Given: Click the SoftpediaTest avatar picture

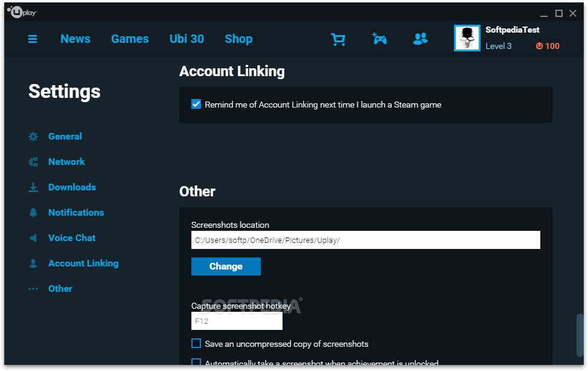Looking at the screenshot, I should point(467,38).
